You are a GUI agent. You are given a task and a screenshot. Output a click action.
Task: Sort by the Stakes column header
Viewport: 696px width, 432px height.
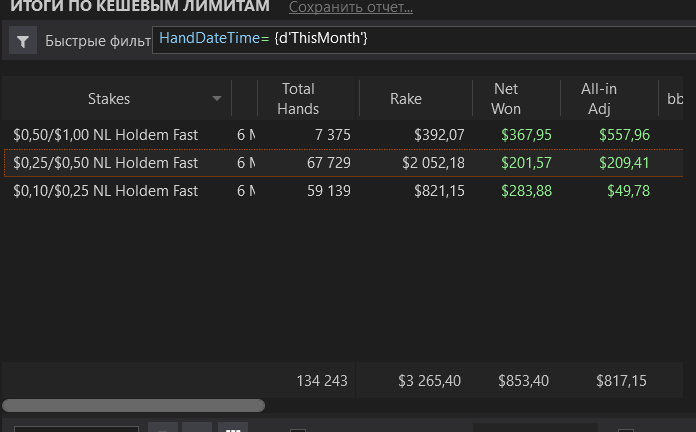(x=108, y=99)
